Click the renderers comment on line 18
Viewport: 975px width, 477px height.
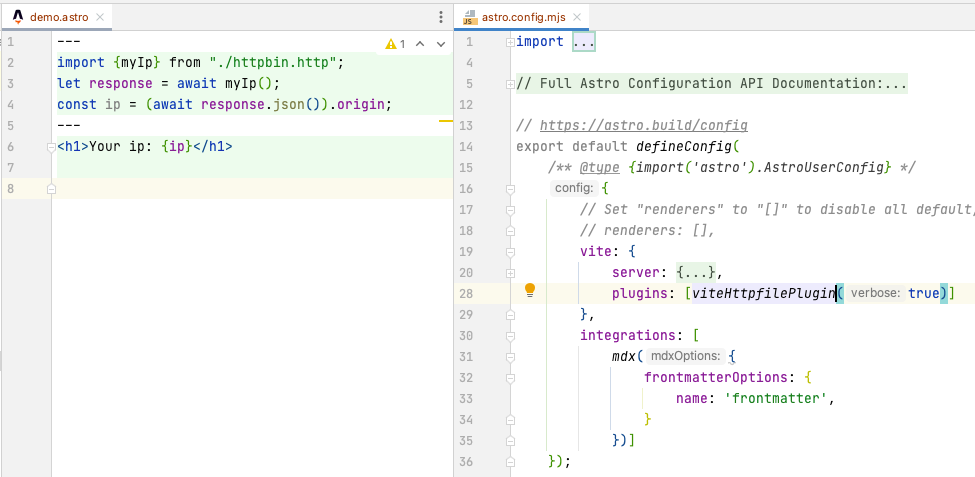pyautogui.click(x=647, y=230)
